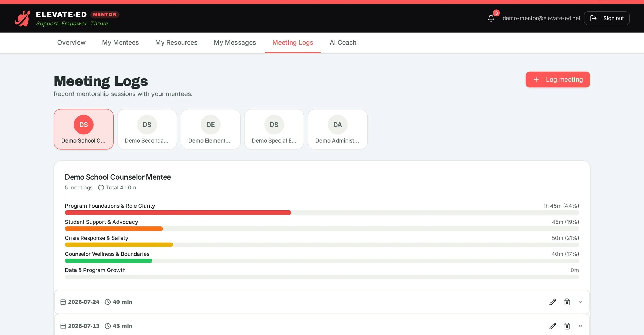Select the Demo School C... mentee card
Viewport: 644px width, 335px height.
point(83,129)
